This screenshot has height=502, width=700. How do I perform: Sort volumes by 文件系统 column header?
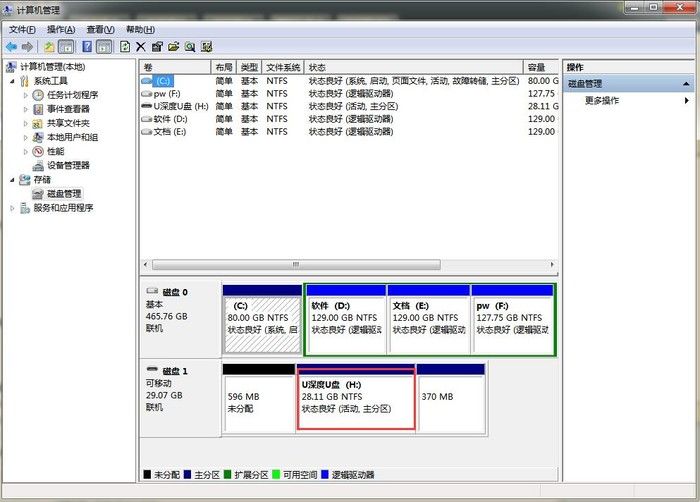pyautogui.click(x=283, y=67)
